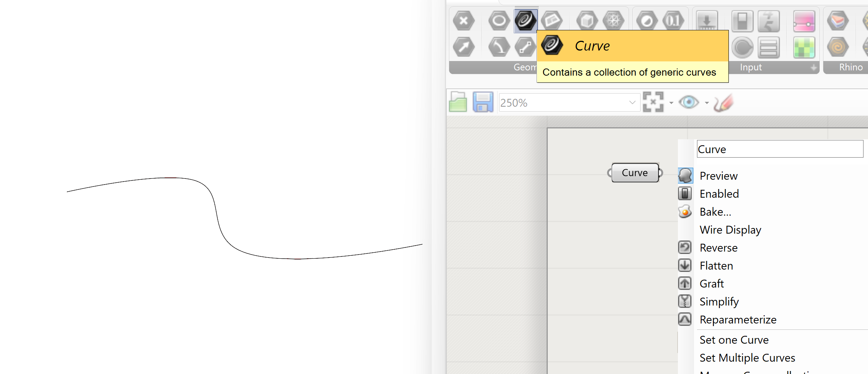Click the Curve name text field
Screen dimensions: 868x374
tap(779, 149)
